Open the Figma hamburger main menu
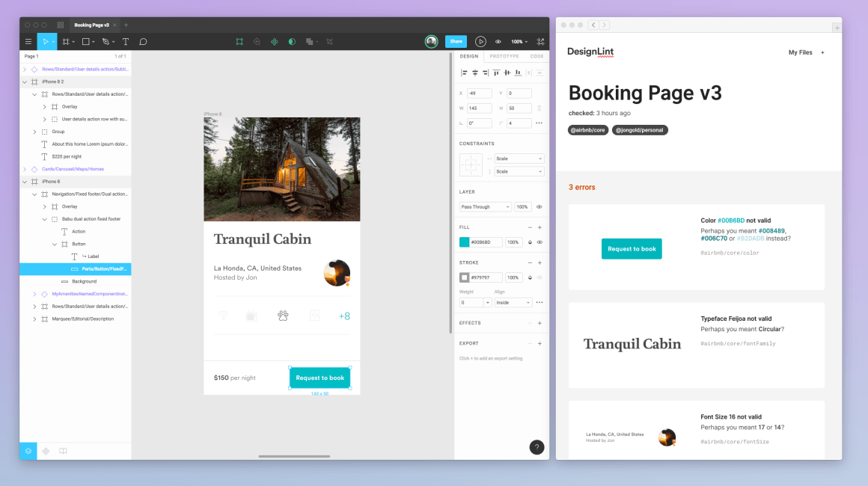 pos(28,41)
